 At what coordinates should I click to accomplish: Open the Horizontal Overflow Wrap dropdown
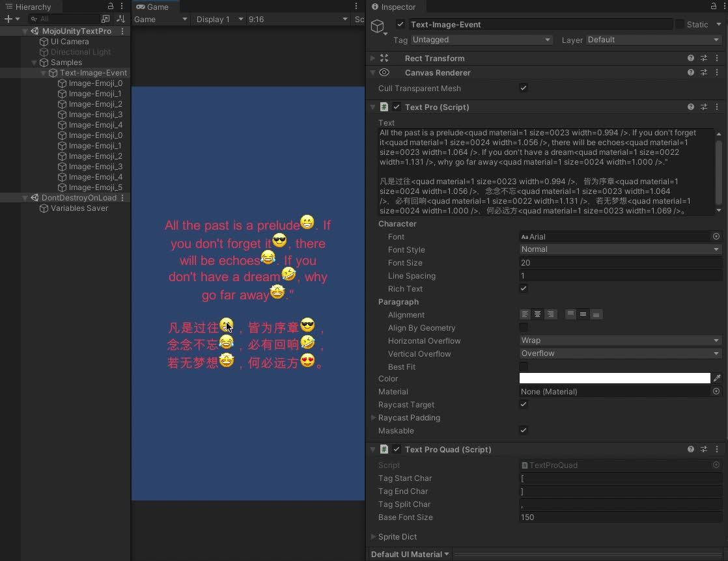pos(619,340)
